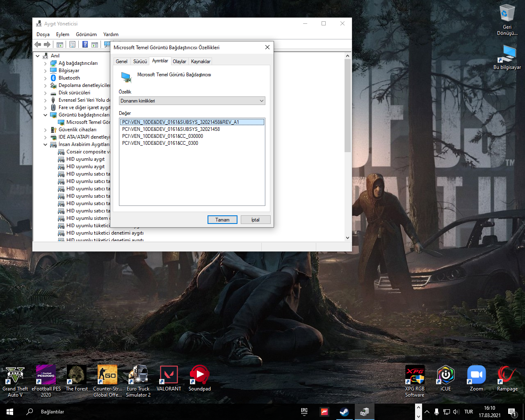Click the show/hide action pane toolbar icon
Image resolution: width=525 pixels, height=420 pixels.
[95, 44]
